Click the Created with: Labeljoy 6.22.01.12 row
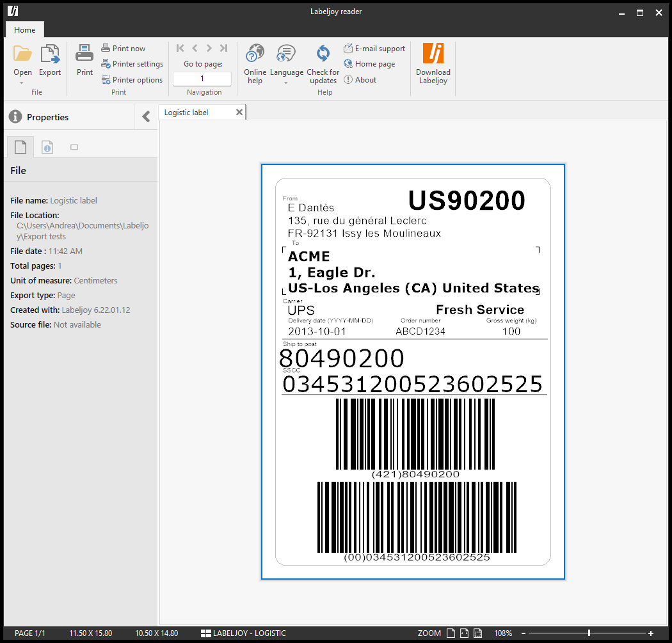 pyautogui.click(x=70, y=310)
